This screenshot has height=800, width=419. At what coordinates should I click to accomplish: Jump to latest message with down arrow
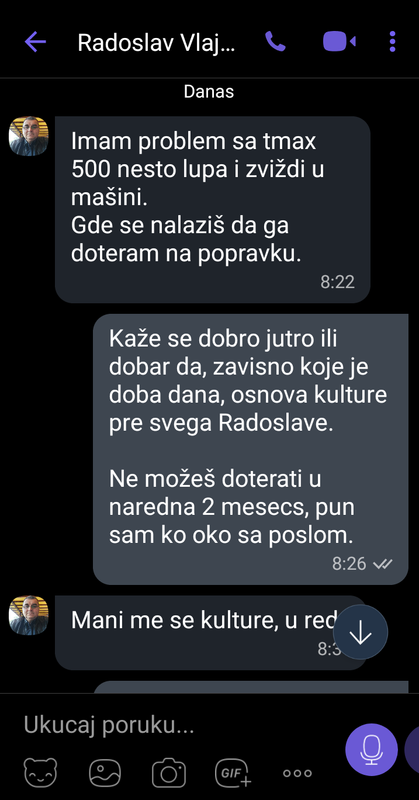pyautogui.click(x=360, y=632)
